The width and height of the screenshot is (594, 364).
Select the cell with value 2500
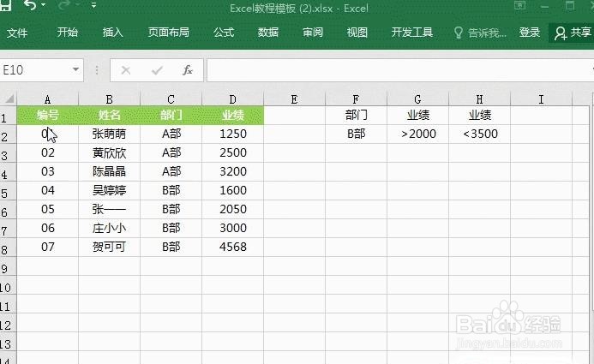point(232,152)
